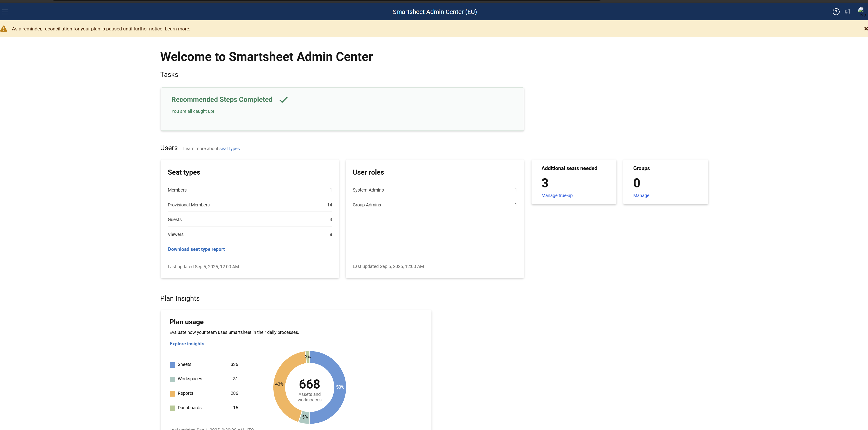868x430 pixels.
Task: Click the You are all caught up message
Action: tap(193, 111)
